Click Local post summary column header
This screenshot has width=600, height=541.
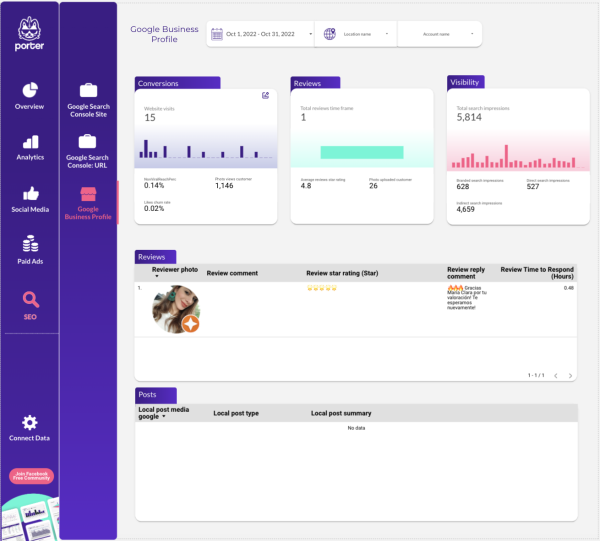(x=341, y=413)
